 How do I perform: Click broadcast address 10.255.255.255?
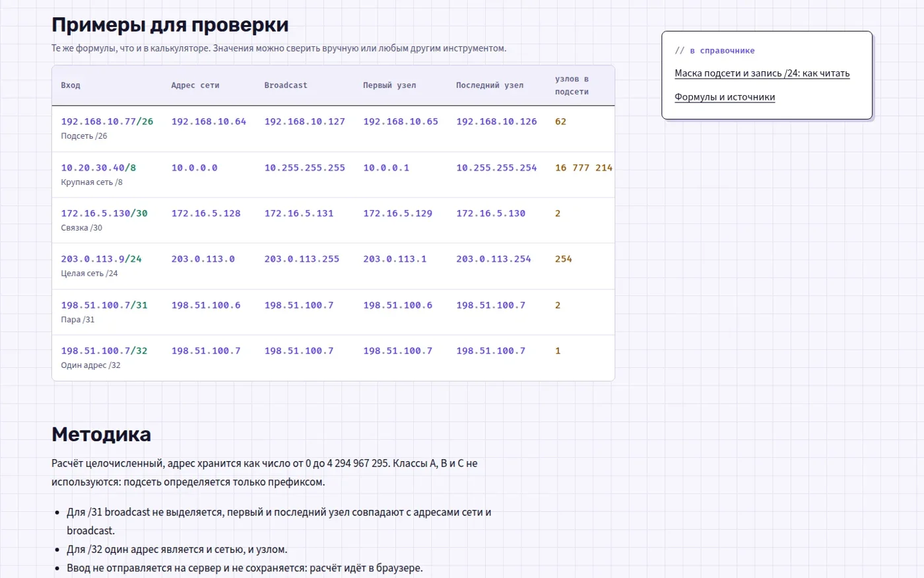[305, 168]
